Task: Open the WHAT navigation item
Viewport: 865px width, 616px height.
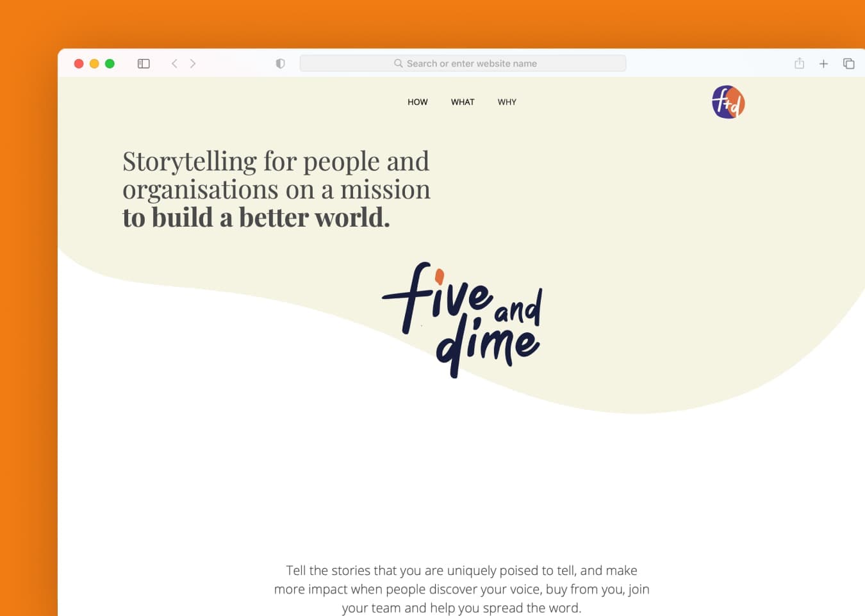Action: pyautogui.click(x=463, y=102)
